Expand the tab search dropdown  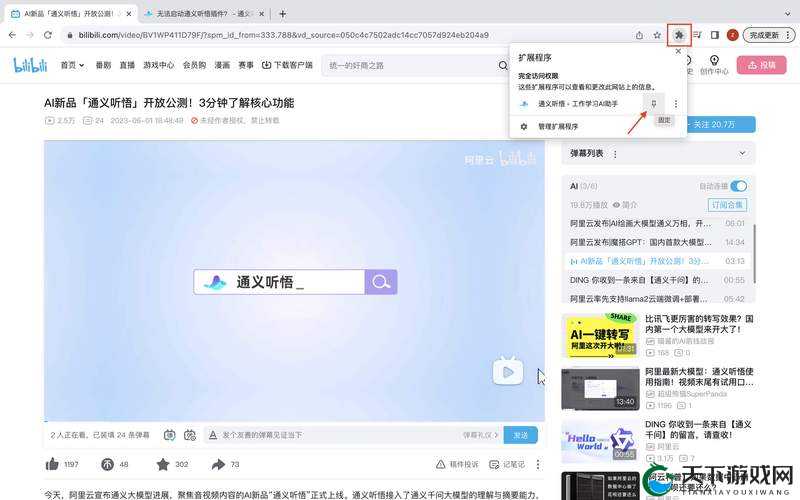tap(787, 14)
